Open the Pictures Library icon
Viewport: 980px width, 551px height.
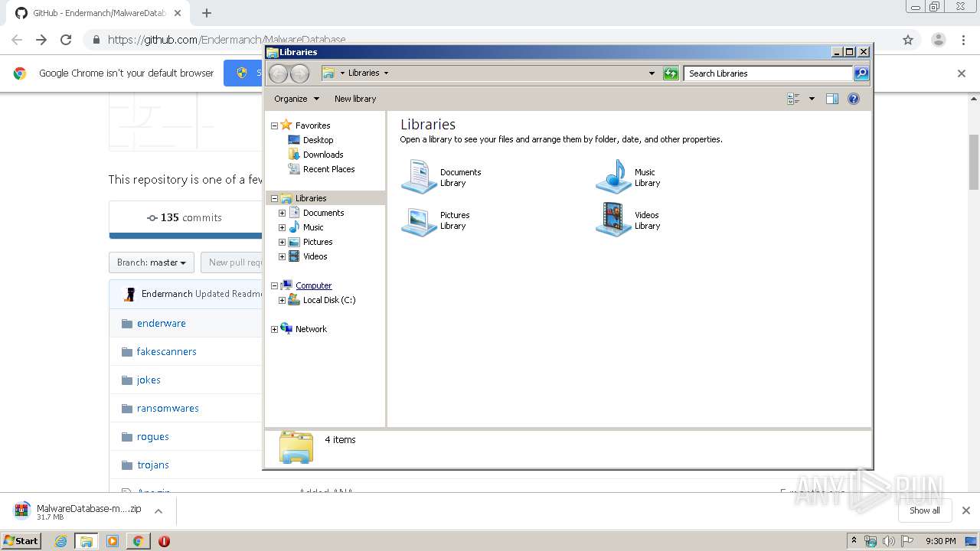point(419,220)
